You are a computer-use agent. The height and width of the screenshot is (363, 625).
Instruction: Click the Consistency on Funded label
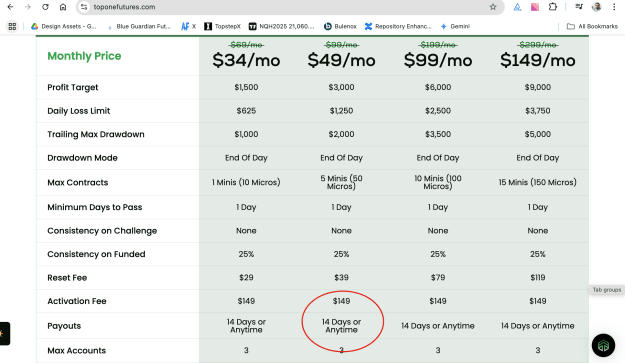(96, 254)
